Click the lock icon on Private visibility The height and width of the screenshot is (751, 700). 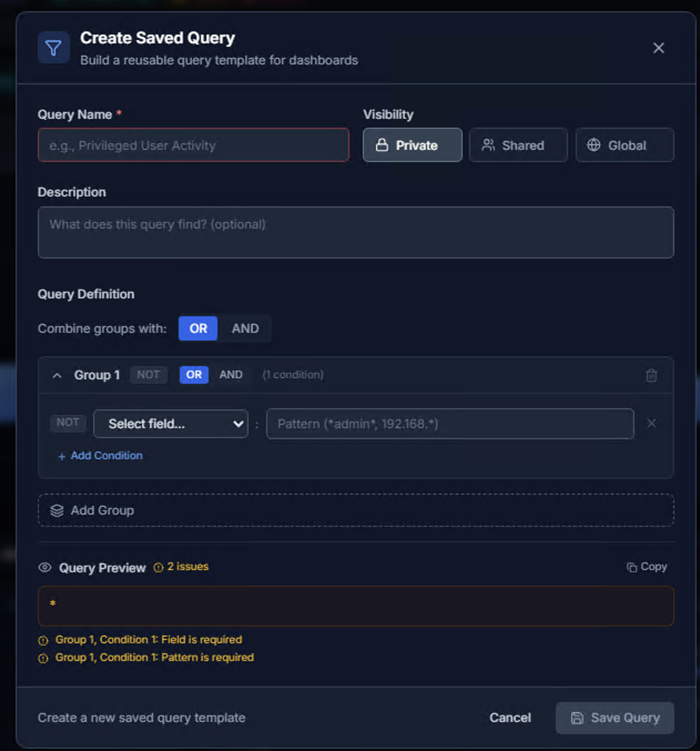coord(383,145)
